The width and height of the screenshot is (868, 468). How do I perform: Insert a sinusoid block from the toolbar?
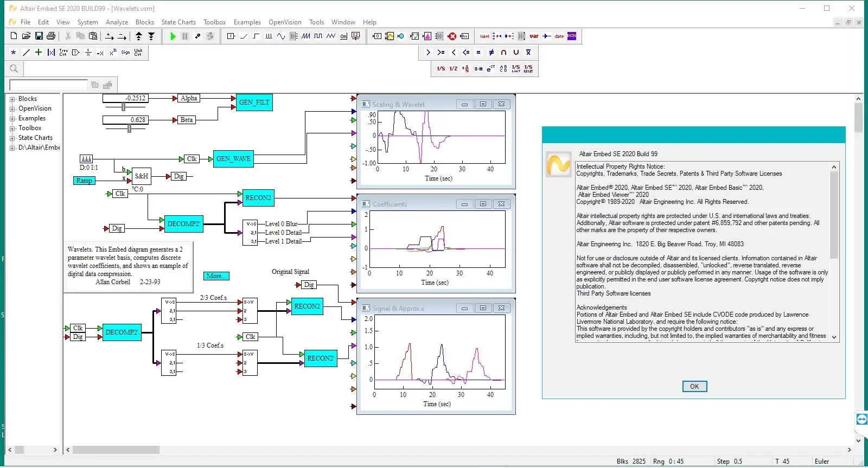(x=281, y=36)
